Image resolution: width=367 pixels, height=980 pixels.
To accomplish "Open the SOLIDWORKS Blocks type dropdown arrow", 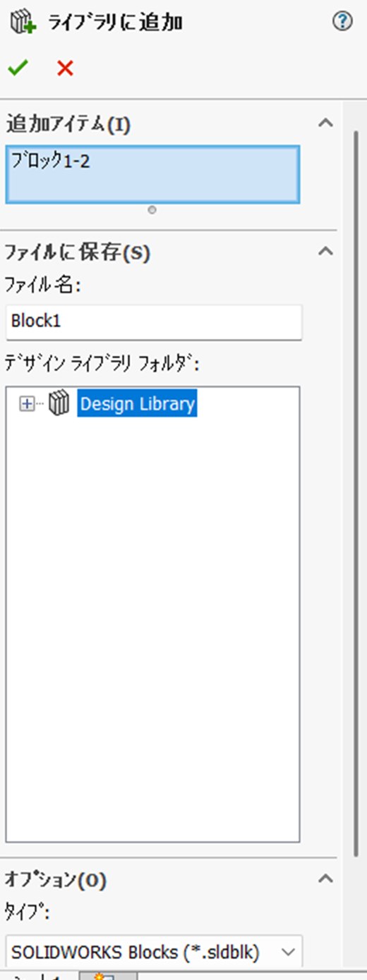I will (288, 952).
